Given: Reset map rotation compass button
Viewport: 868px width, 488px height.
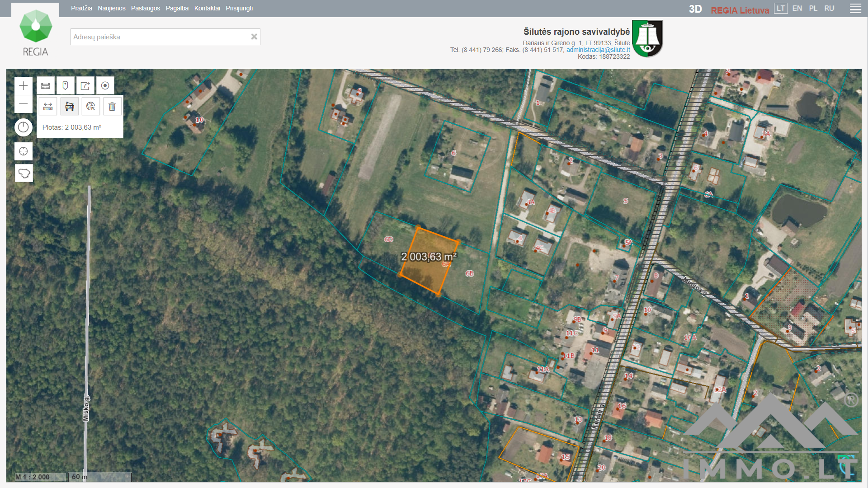Looking at the screenshot, I should (24, 127).
